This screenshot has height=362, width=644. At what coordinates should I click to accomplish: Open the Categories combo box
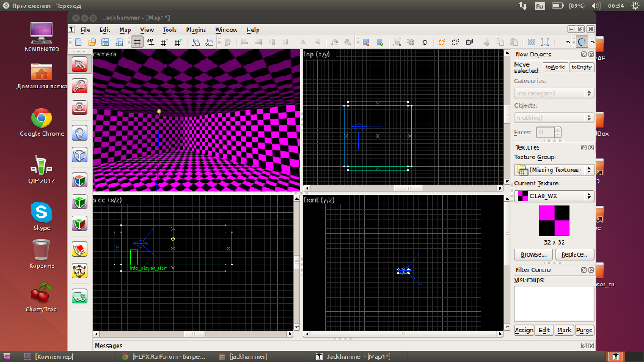[554, 93]
